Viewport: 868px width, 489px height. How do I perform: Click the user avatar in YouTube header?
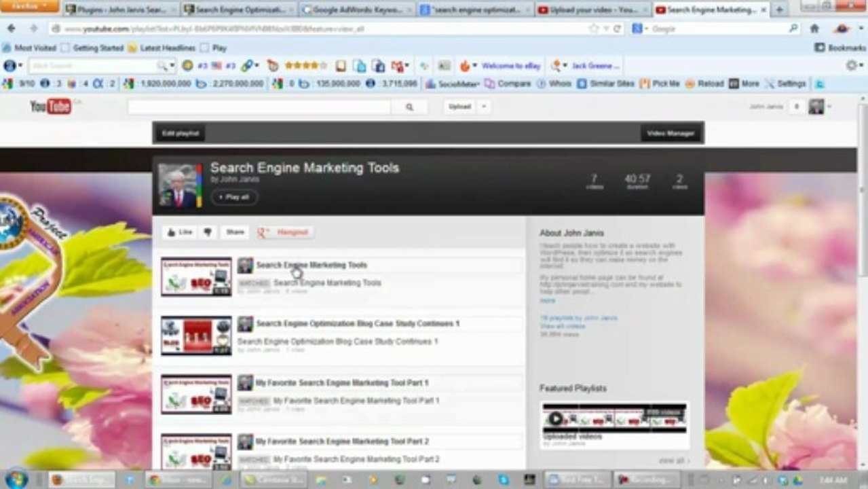tap(816, 107)
